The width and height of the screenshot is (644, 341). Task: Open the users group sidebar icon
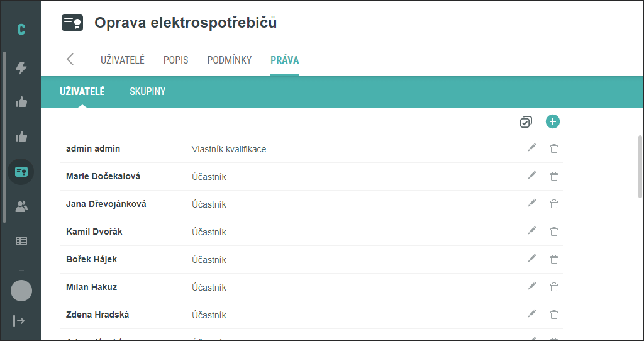[x=21, y=206]
